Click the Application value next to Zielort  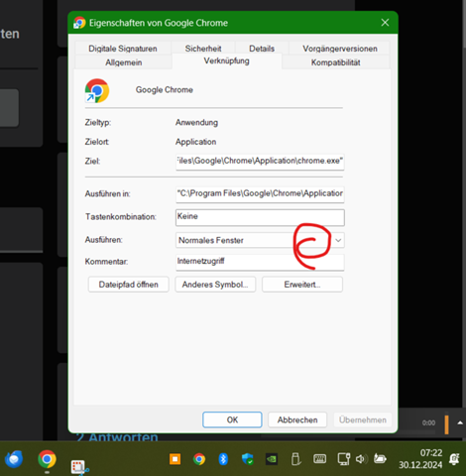(195, 142)
